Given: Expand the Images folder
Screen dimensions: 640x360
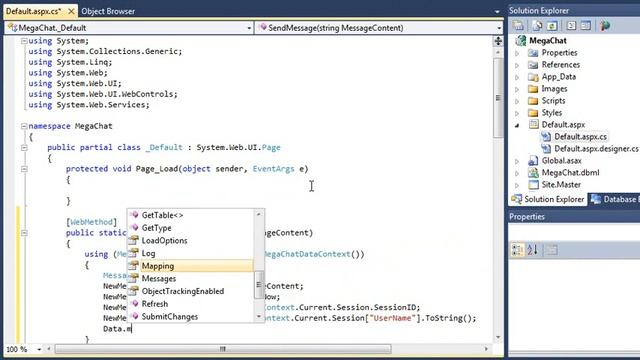Looking at the screenshot, I should (x=517, y=89).
